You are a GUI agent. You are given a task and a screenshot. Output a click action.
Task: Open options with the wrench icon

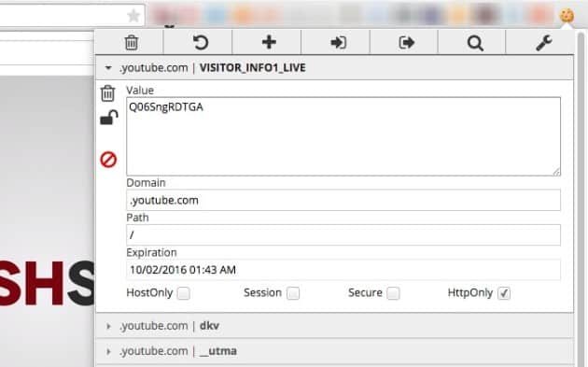point(544,43)
